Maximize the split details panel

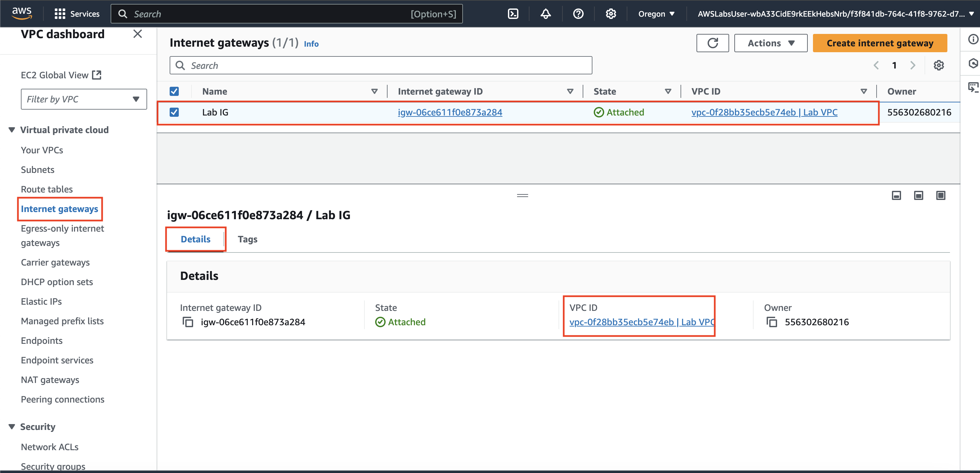pos(941,196)
